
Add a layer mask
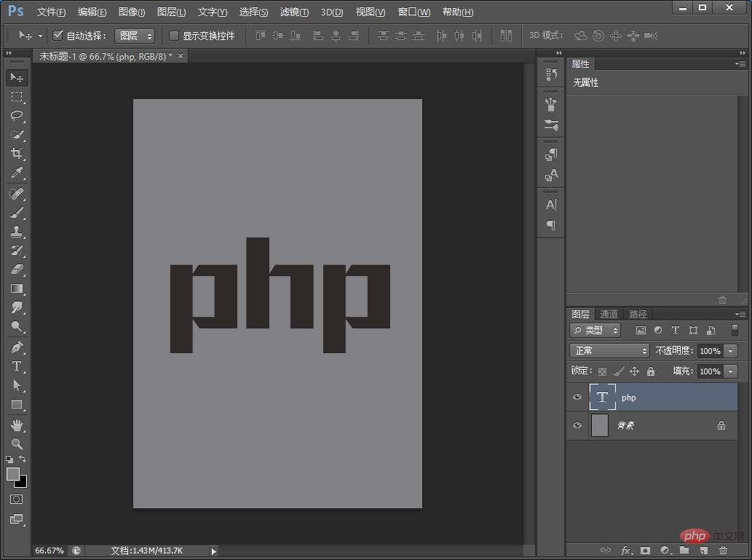(x=646, y=551)
